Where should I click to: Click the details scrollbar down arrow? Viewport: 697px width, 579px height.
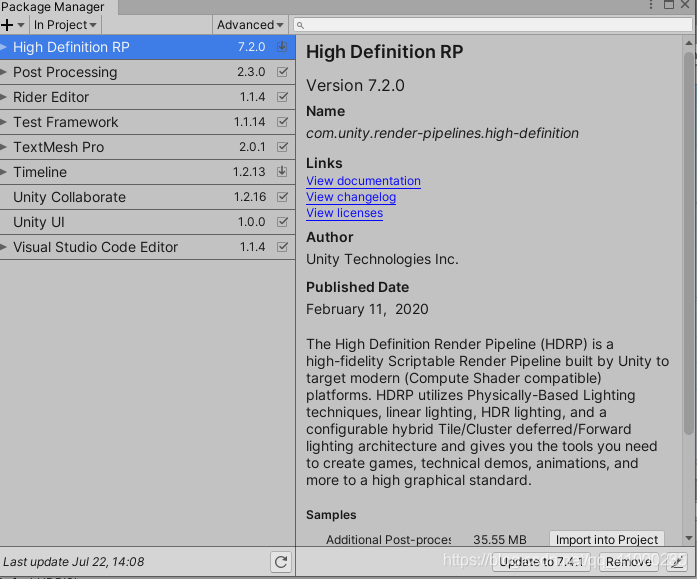click(x=689, y=538)
